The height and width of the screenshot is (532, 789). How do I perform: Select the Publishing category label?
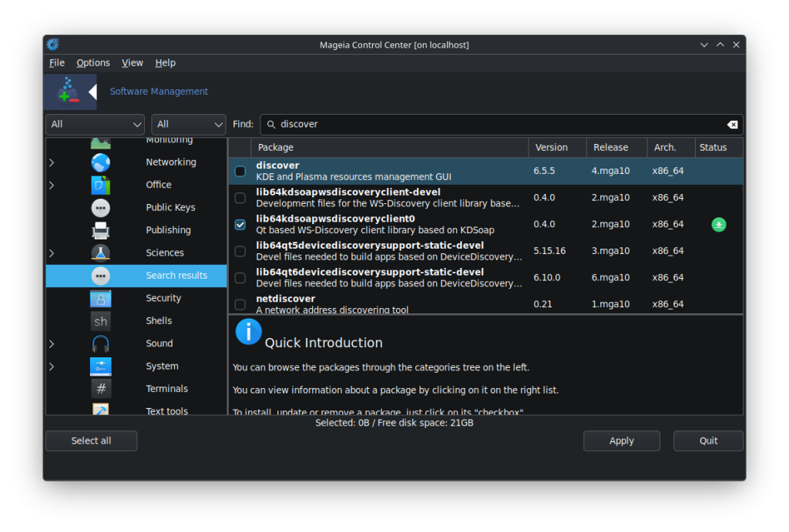[x=168, y=230]
